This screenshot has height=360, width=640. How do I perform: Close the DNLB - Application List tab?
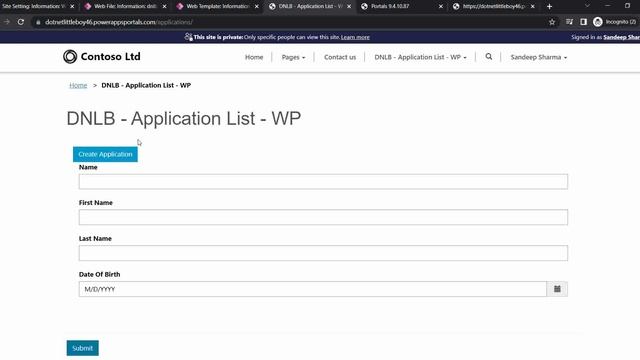click(x=349, y=7)
